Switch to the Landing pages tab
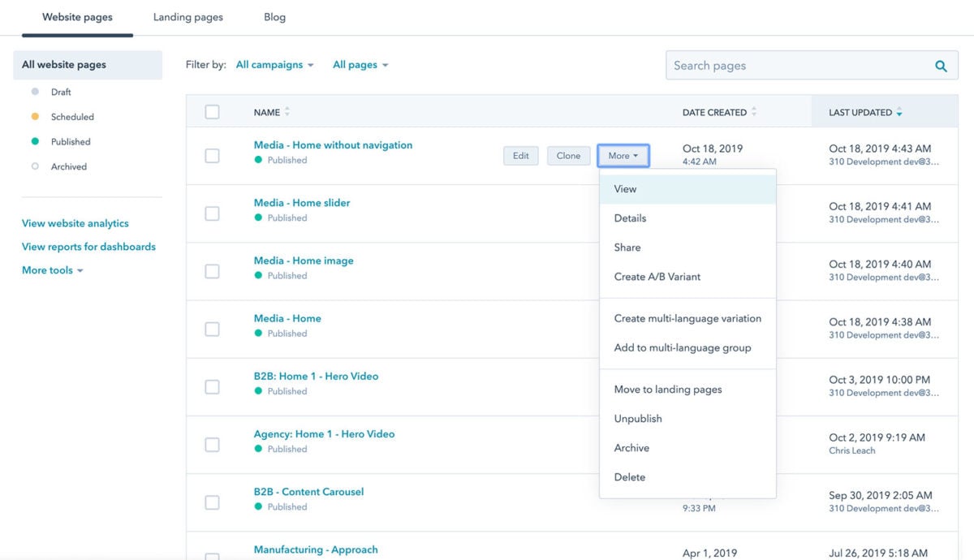 (187, 17)
